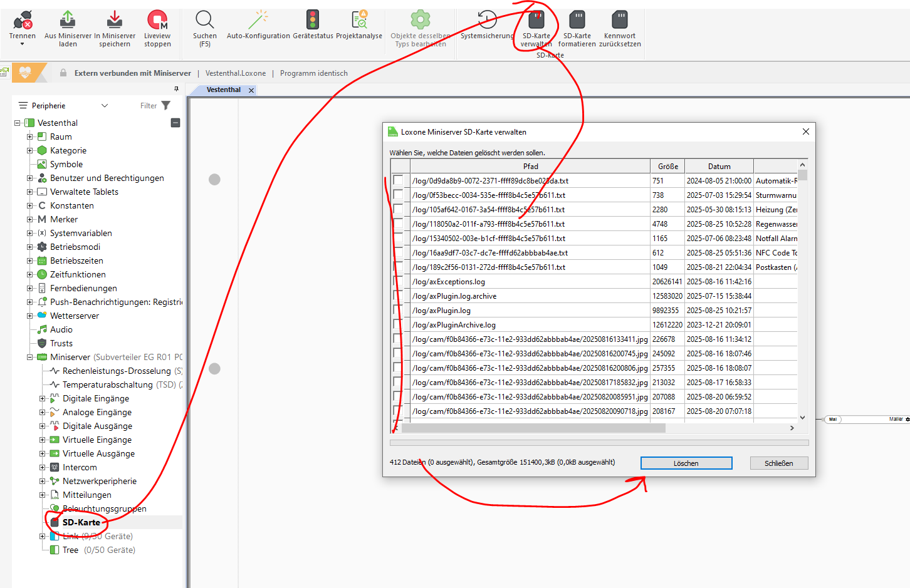Open Gerätestatus traffic light icon
Image resolution: width=910 pixels, height=588 pixels.
pos(313,20)
